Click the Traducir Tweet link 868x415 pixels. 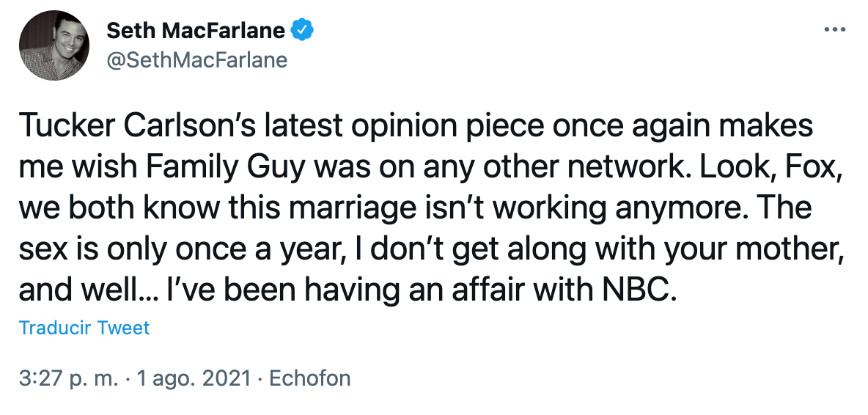tap(84, 327)
